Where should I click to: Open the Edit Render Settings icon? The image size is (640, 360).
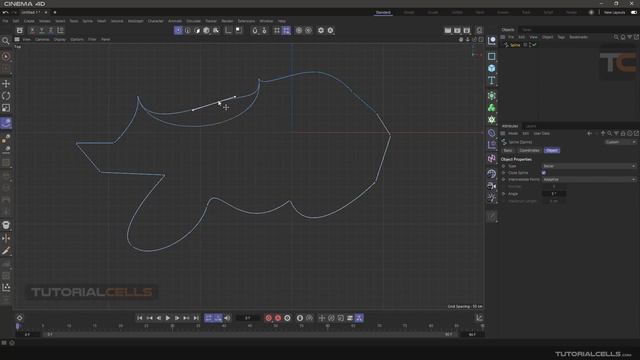coord(467,31)
